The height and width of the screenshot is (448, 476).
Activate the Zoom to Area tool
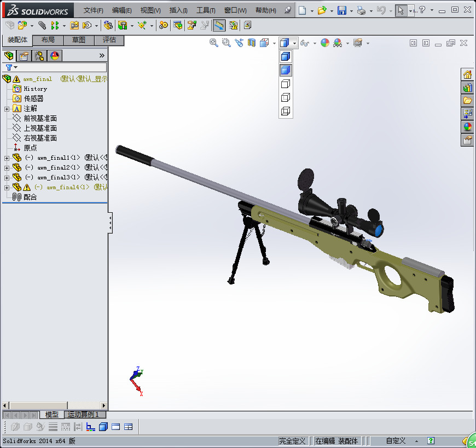(x=225, y=43)
